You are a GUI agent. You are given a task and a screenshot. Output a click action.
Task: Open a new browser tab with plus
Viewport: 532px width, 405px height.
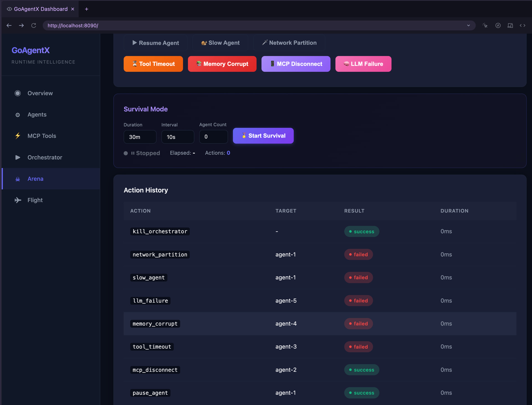(x=86, y=9)
